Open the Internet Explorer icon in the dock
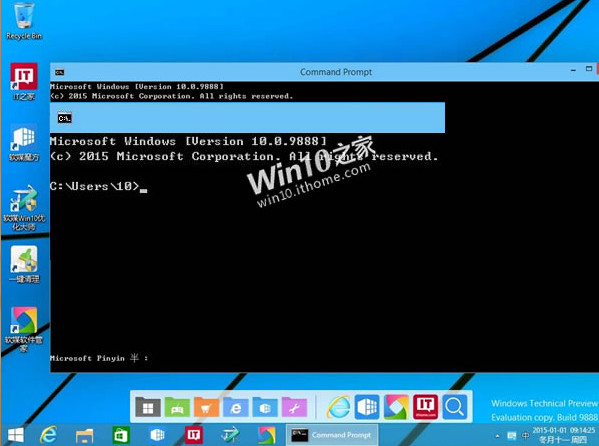The height and width of the screenshot is (446, 599). pyautogui.click(x=338, y=407)
